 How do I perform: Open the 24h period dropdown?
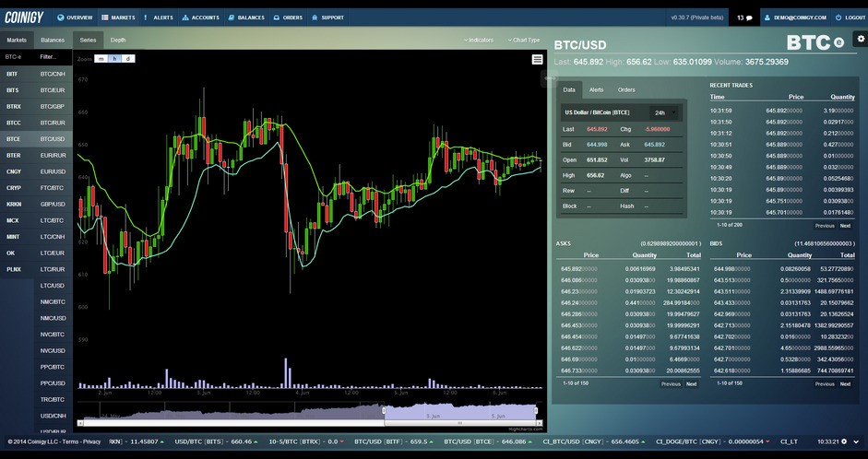coord(663,112)
